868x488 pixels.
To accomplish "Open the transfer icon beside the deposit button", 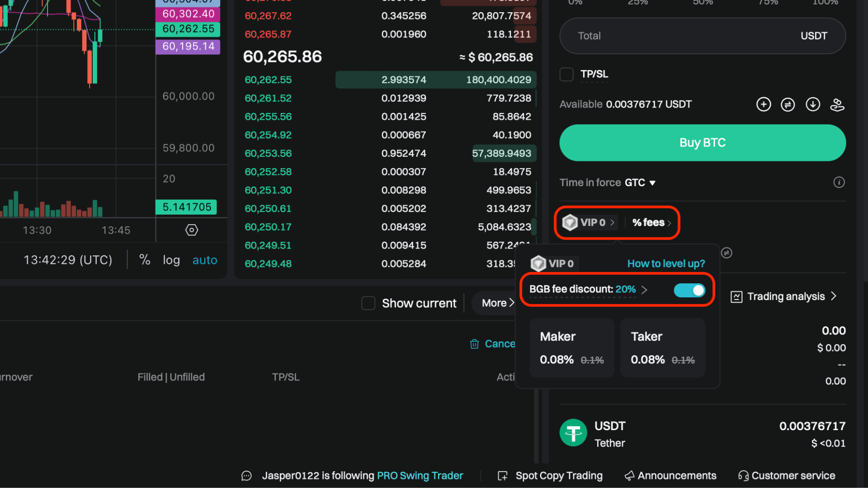I will tap(788, 104).
